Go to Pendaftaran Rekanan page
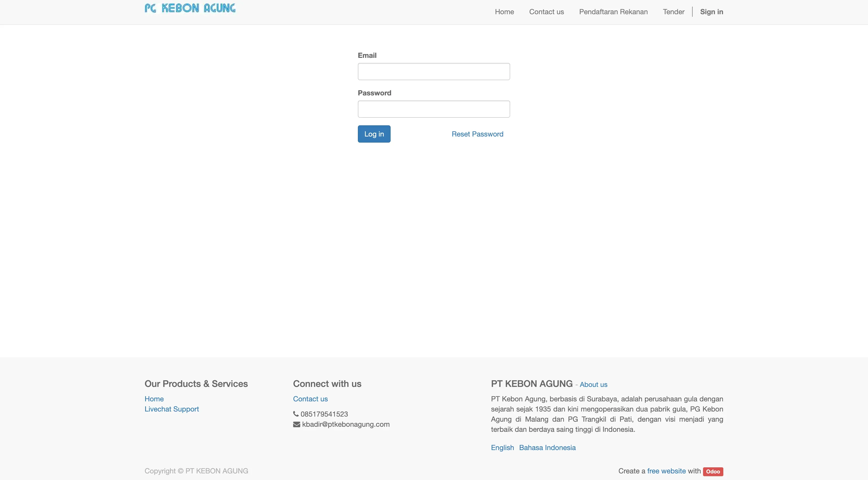 click(613, 12)
